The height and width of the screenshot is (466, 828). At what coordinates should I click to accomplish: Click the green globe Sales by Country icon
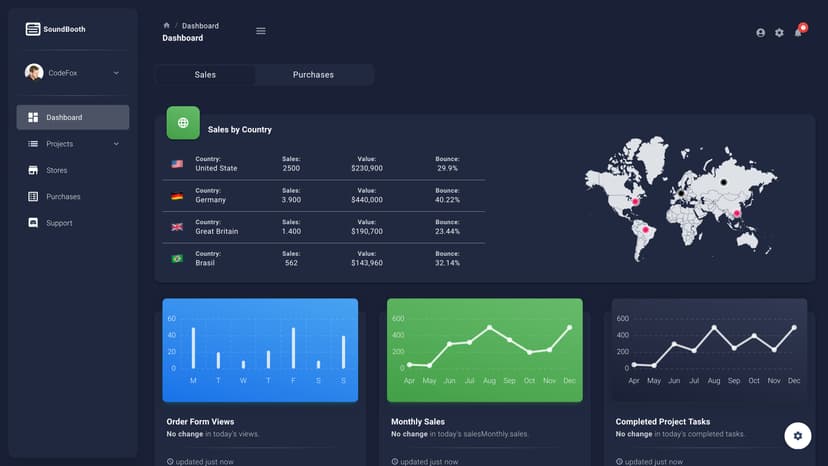tap(183, 123)
